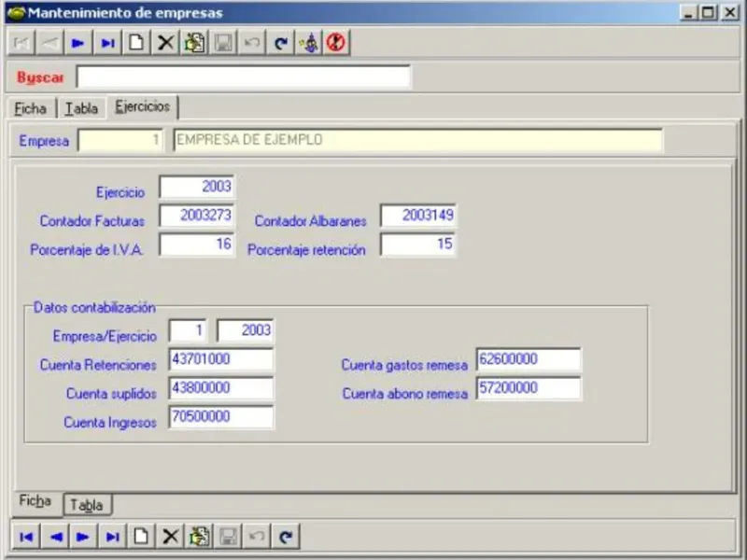Viewport: 747px width, 560px height.
Task: Minimize the Mantenimiento de empresas window
Action: tap(688, 13)
